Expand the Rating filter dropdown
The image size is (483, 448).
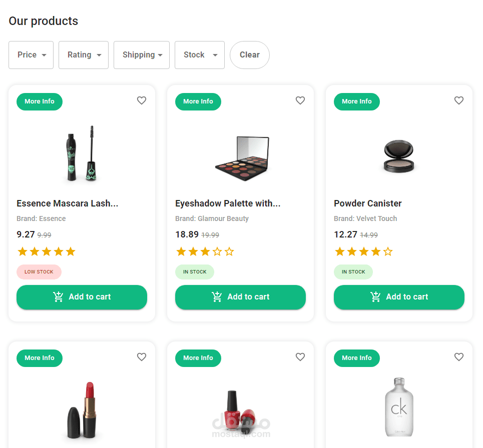point(84,55)
